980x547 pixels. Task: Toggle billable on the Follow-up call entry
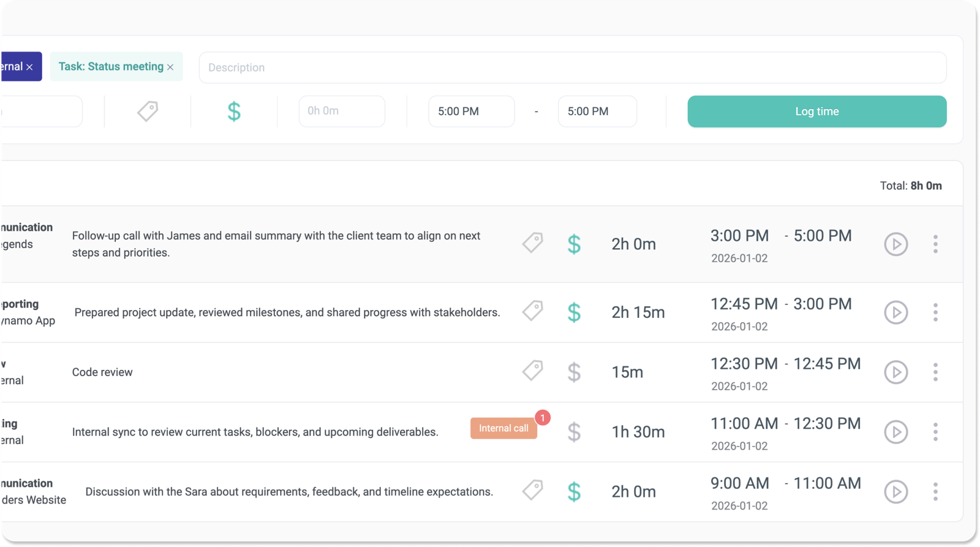tap(574, 244)
